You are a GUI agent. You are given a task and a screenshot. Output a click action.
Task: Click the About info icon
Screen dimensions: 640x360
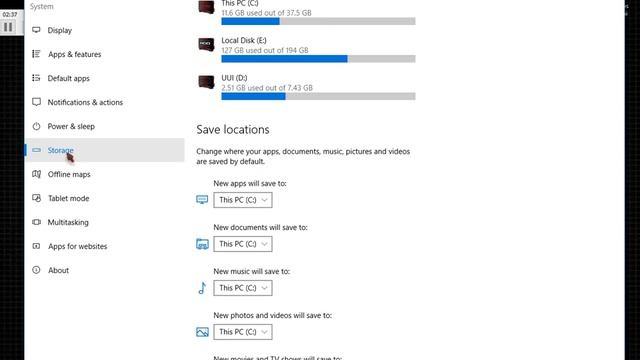tap(36, 270)
